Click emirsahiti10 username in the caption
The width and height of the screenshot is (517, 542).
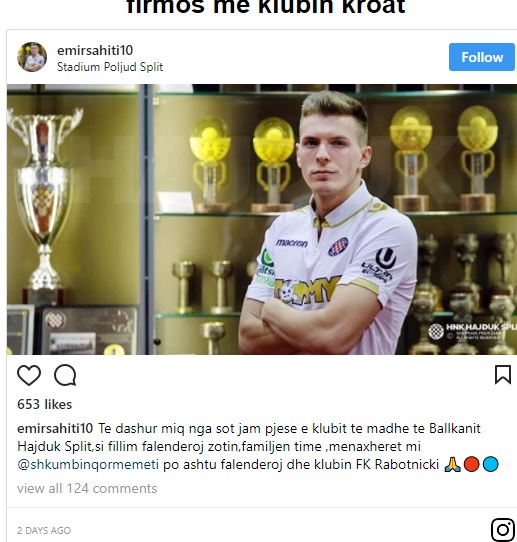click(x=55, y=429)
